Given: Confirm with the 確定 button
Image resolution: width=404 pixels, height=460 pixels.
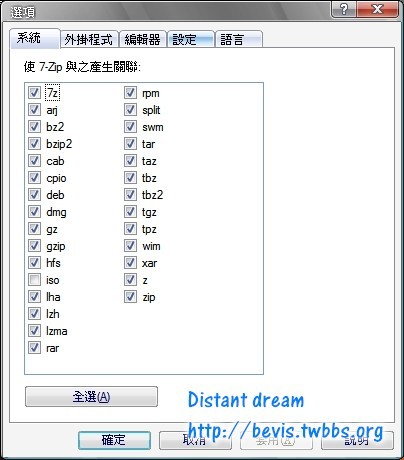Looking at the screenshot, I should click(x=114, y=440).
